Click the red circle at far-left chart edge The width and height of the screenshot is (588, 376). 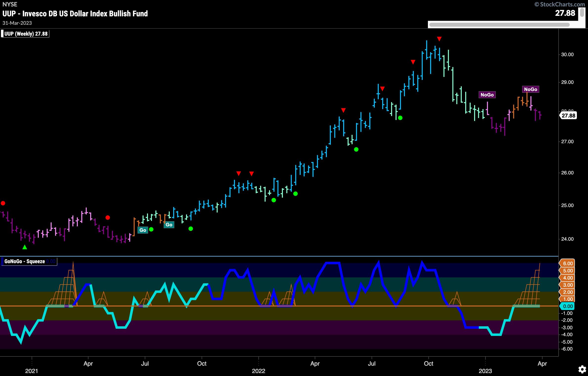[x=3, y=203]
